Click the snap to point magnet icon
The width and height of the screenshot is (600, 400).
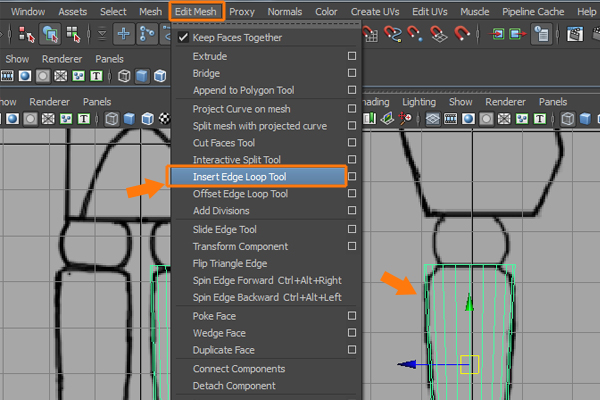pos(416,35)
